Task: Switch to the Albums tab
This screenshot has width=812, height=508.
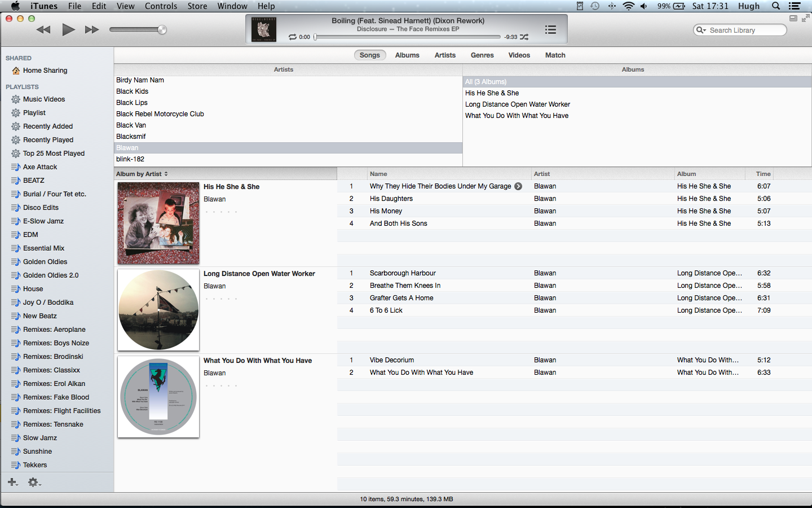Action: [407, 55]
